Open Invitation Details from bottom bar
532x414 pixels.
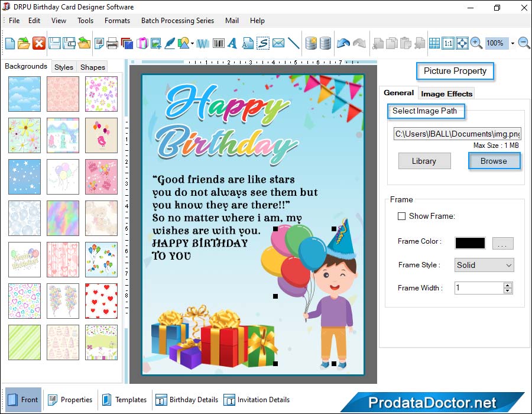coord(257,399)
